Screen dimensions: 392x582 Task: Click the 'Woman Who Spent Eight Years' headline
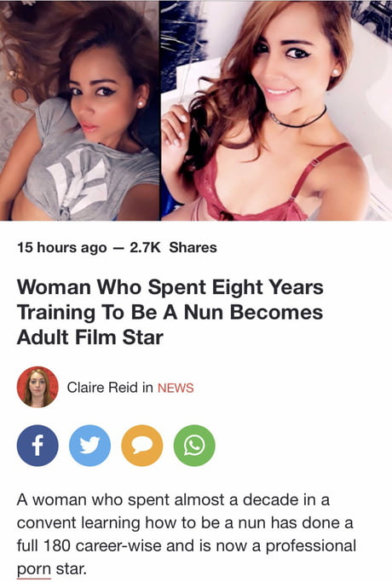click(x=170, y=288)
